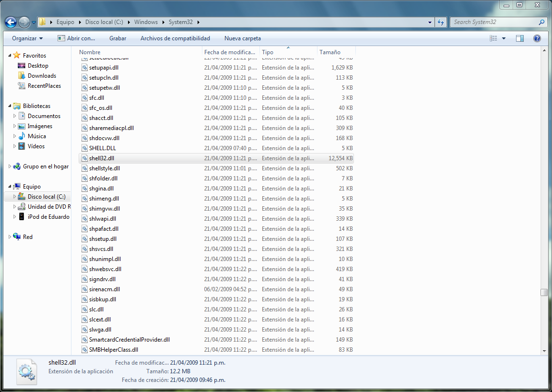Expand the Documentos library node
Screen dimensions: 552x392
[14, 116]
